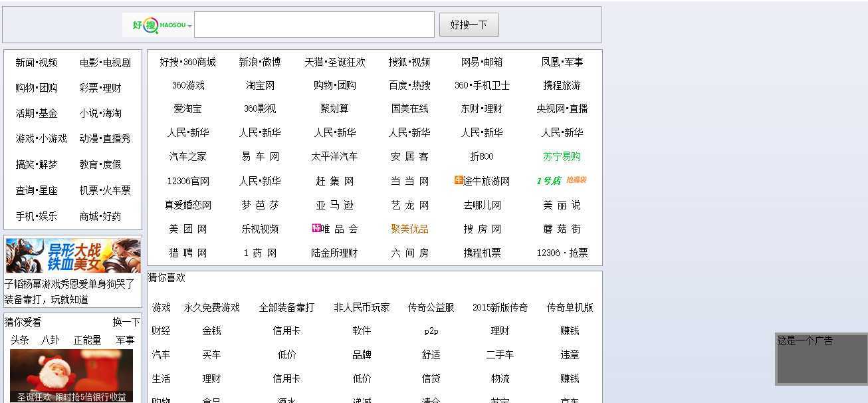Visit 新浪·微博

click(260, 62)
